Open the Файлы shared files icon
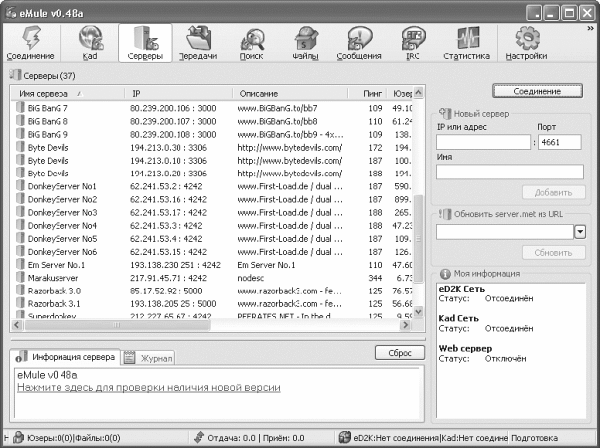Screen dimensions: 600x448 pos(305,43)
